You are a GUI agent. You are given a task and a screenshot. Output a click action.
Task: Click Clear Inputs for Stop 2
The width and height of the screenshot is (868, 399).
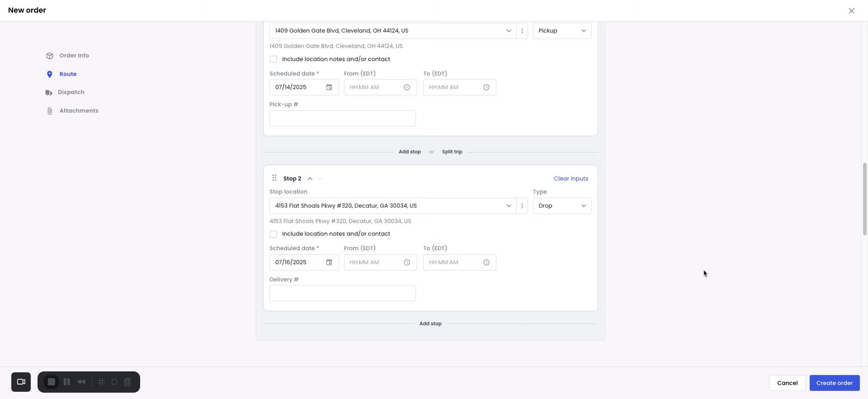coord(571,178)
